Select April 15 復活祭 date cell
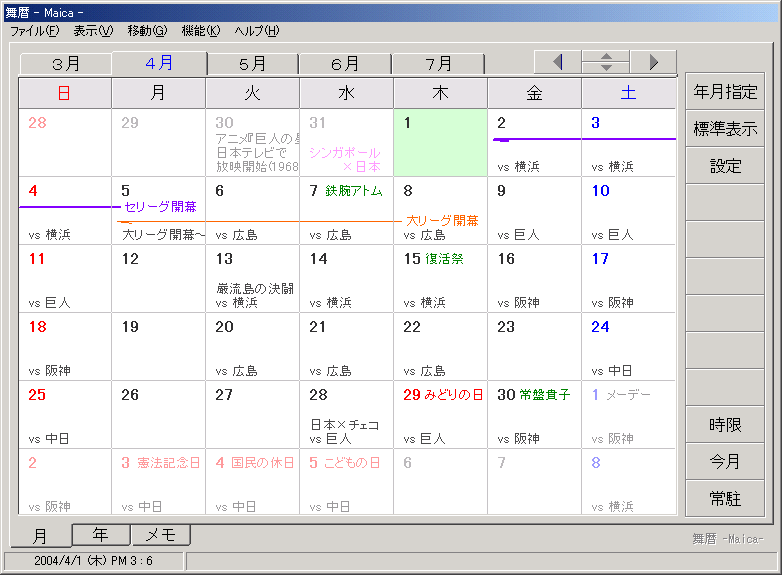The image size is (782, 575). [440, 278]
